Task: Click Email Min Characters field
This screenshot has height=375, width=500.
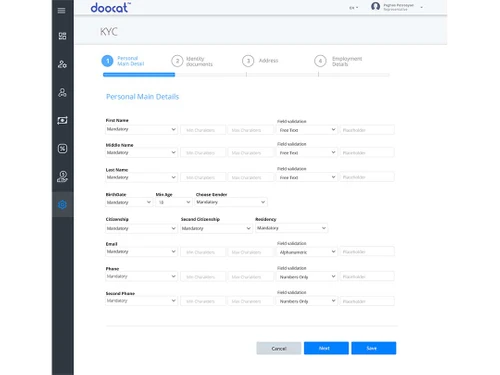Action: click(203, 252)
